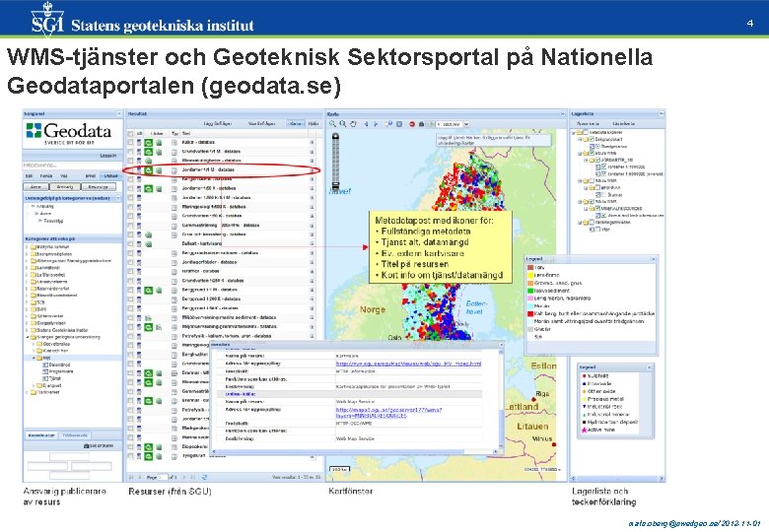
Task: Click the SGI logo in the header
Action: point(47,19)
